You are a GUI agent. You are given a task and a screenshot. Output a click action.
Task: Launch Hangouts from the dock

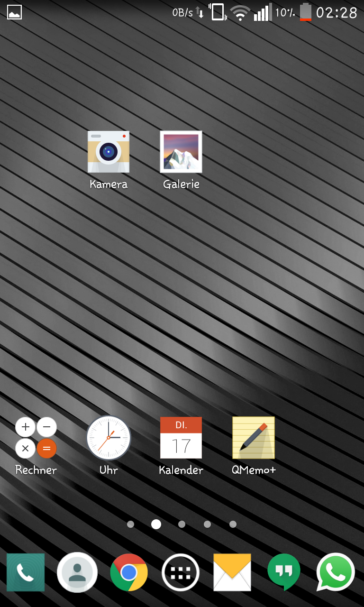point(284,572)
